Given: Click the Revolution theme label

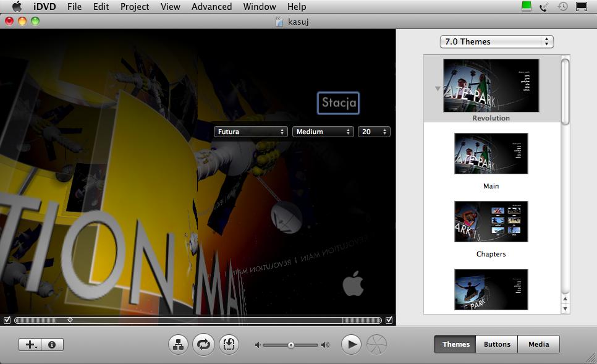Looking at the screenshot, I should tap(491, 118).
